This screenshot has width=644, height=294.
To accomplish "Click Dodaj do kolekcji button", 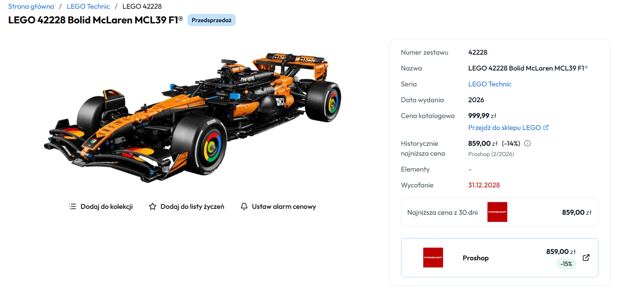I will click(101, 206).
